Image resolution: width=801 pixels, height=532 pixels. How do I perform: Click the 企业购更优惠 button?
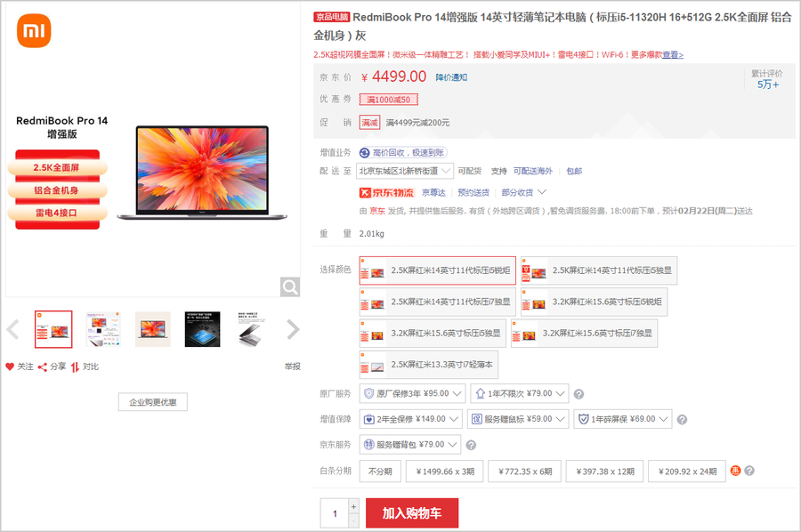pyautogui.click(x=152, y=403)
